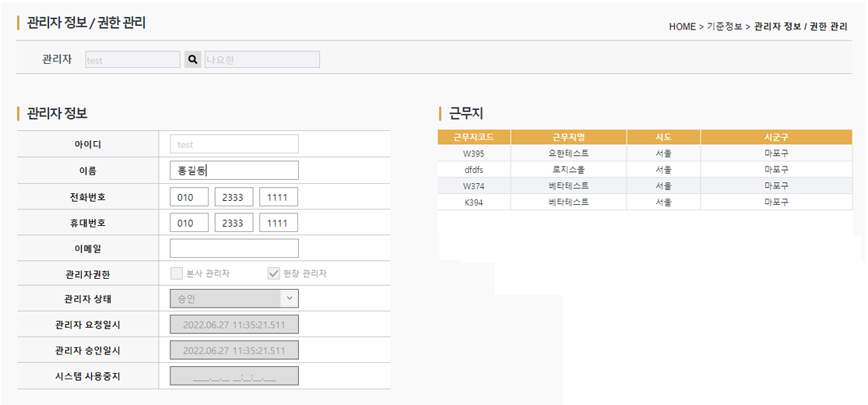Click the first 전화번호 box with 010
Image resolution: width=868 pixels, height=405 pixels.
point(188,197)
